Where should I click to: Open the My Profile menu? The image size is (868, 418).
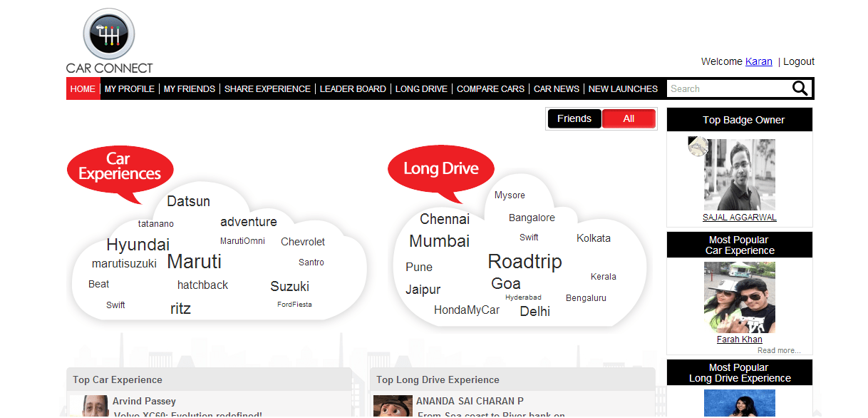coord(130,89)
